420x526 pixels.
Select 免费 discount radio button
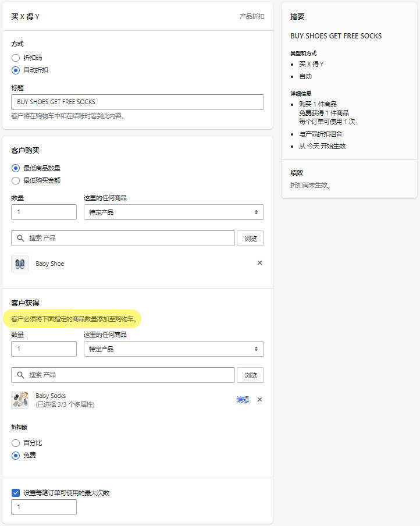point(16,455)
